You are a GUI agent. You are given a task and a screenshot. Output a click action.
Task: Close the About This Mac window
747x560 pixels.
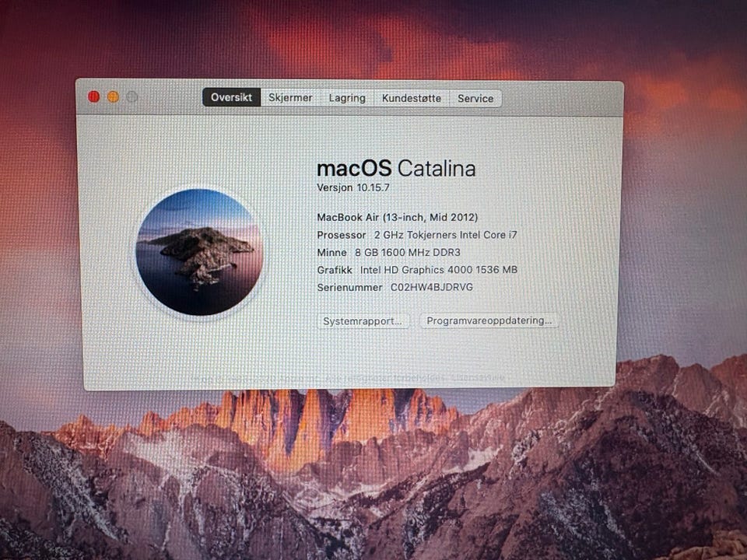coord(94,96)
